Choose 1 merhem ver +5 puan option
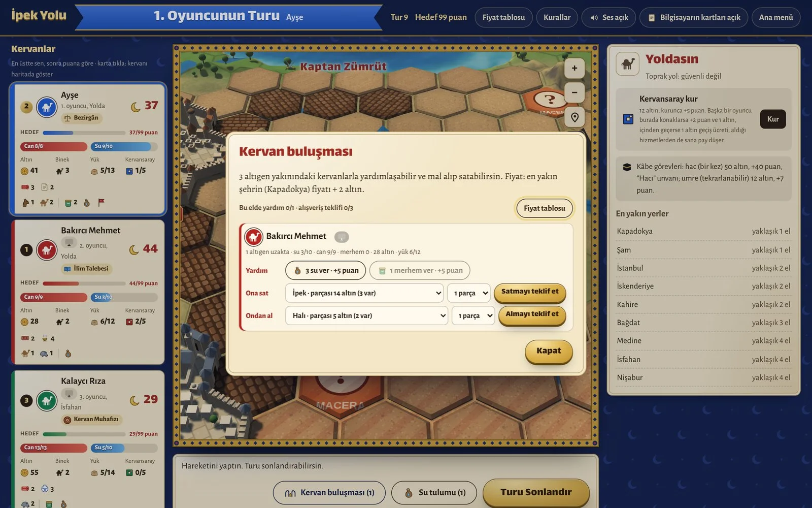The image size is (812, 508). point(420,270)
